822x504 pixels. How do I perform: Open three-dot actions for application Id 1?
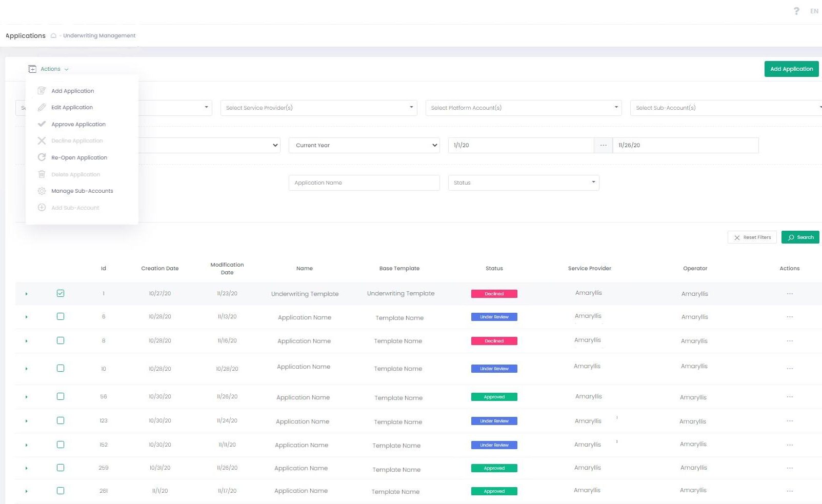coord(790,294)
